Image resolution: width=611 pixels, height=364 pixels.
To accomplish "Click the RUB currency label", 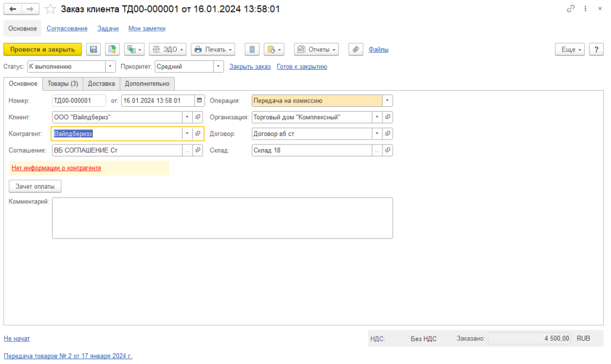I will coord(584,339).
